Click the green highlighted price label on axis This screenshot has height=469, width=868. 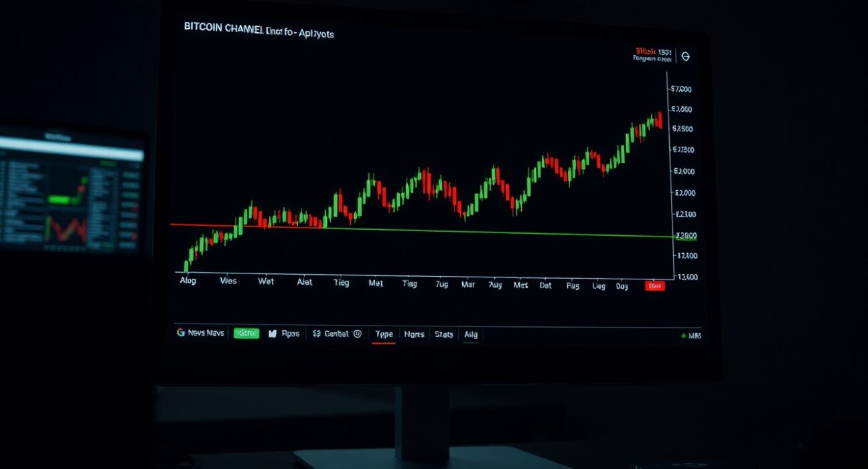686,236
